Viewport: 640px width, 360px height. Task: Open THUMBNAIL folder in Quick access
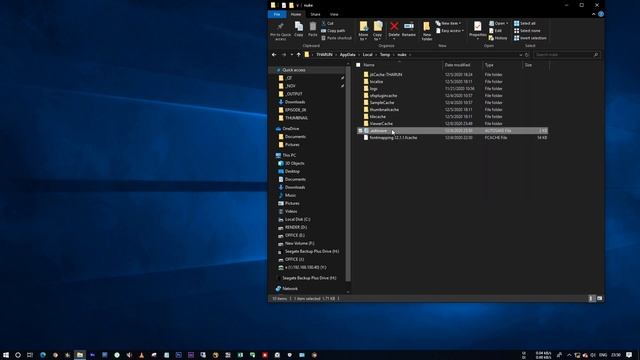pyautogui.click(x=296, y=118)
